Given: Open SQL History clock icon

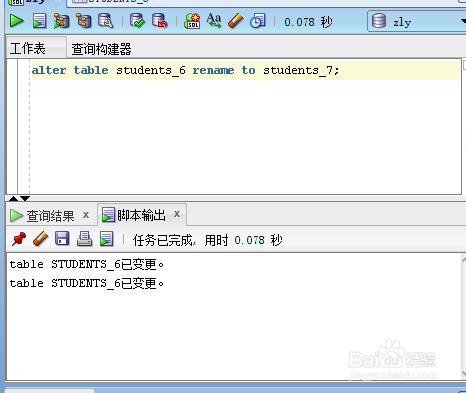Looking at the screenshot, I should pyautogui.click(x=258, y=21).
